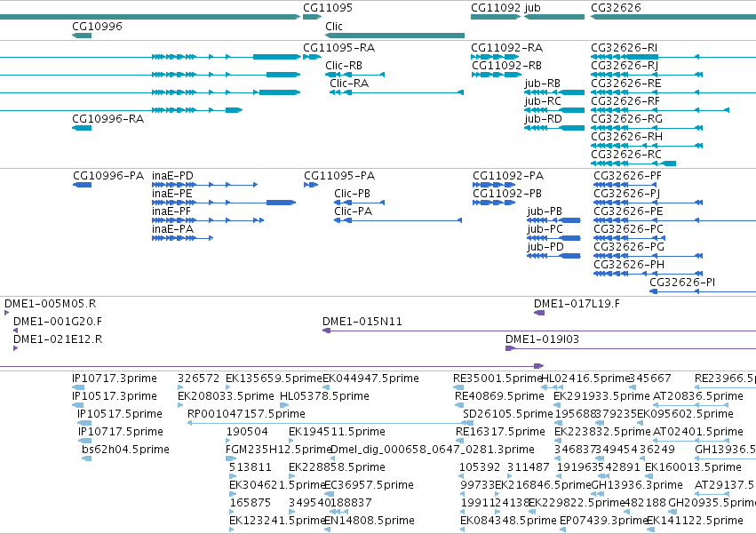756x534 pixels.
Task: Select the CG11095 gene label
Action: [x=328, y=8]
